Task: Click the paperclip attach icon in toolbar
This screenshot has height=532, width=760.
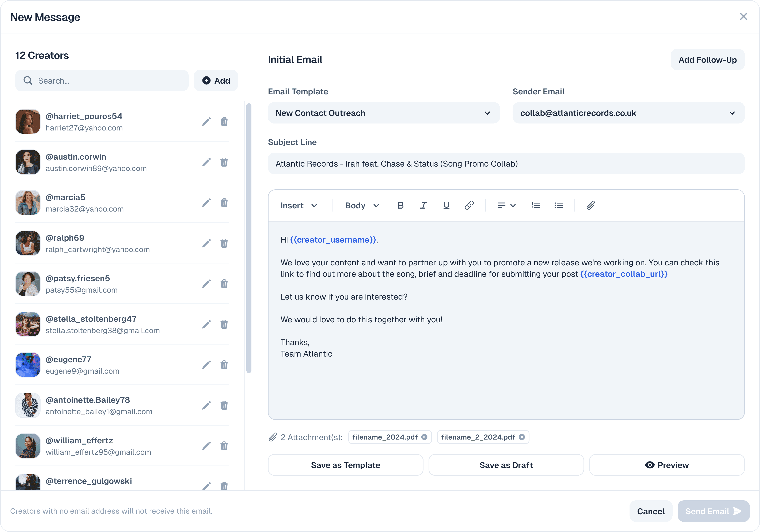Action: click(590, 205)
